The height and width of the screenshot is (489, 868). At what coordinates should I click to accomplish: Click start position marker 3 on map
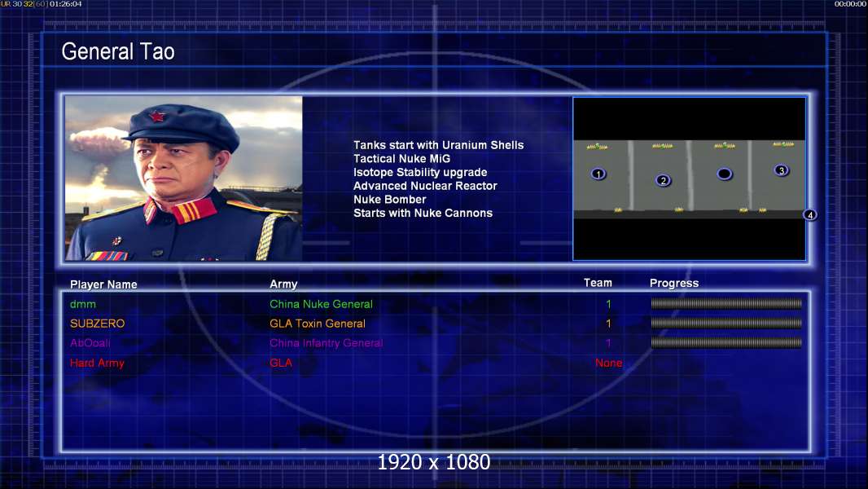click(x=781, y=170)
